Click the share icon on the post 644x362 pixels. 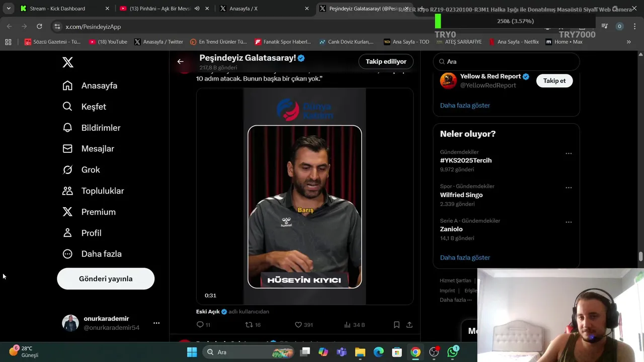pos(410,325)
